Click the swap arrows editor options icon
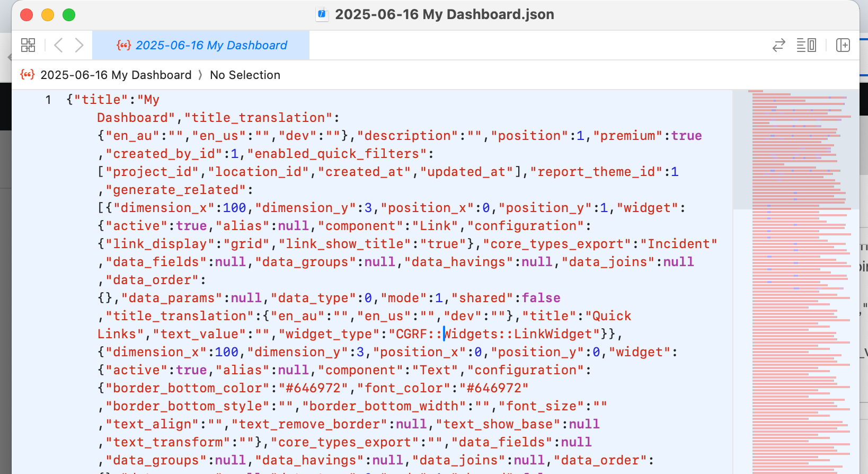 point(778,45)
